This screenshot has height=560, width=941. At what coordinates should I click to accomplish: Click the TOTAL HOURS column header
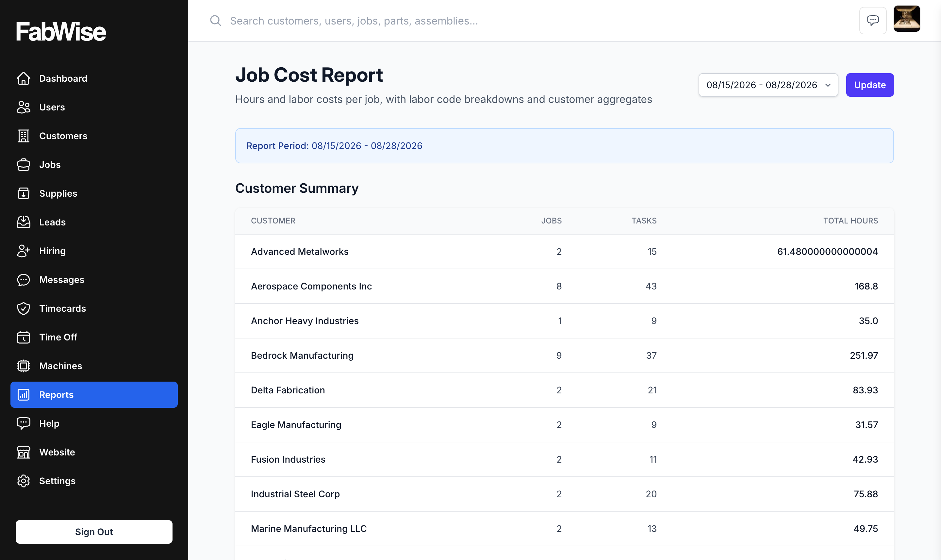pyautogui.click(x=850, y=221)
